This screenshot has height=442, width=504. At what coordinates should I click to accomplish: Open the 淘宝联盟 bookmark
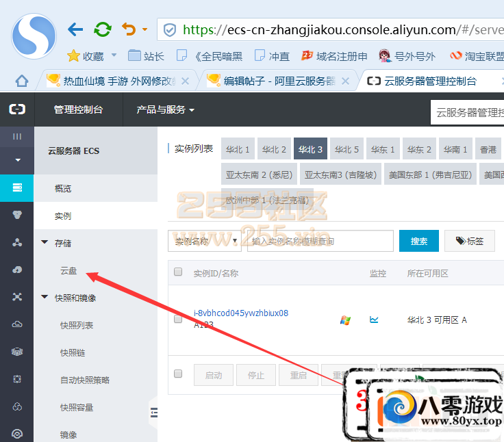point(477,56)
